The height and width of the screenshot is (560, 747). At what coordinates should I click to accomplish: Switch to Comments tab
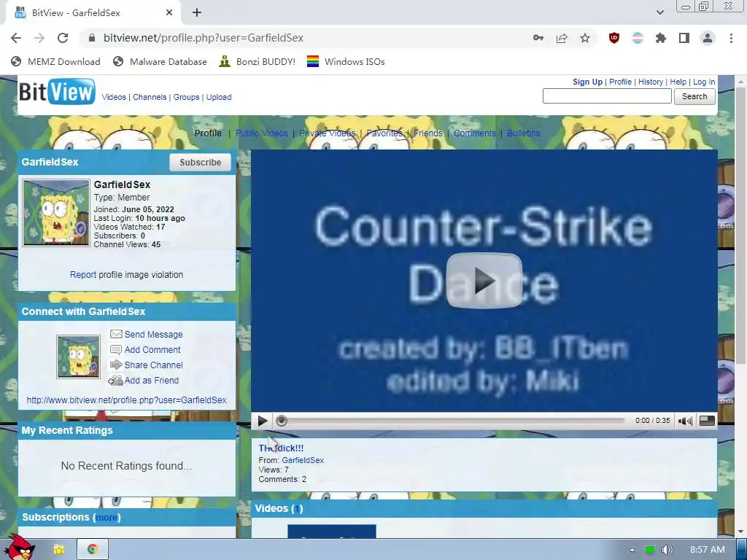coord(474,133)
